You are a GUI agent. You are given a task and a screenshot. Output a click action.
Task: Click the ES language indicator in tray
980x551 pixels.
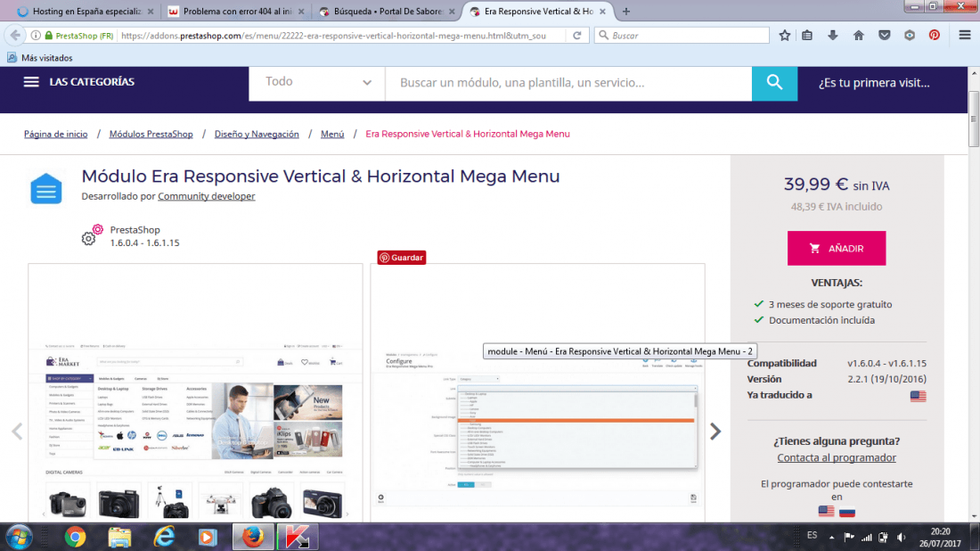click(812, 535)
